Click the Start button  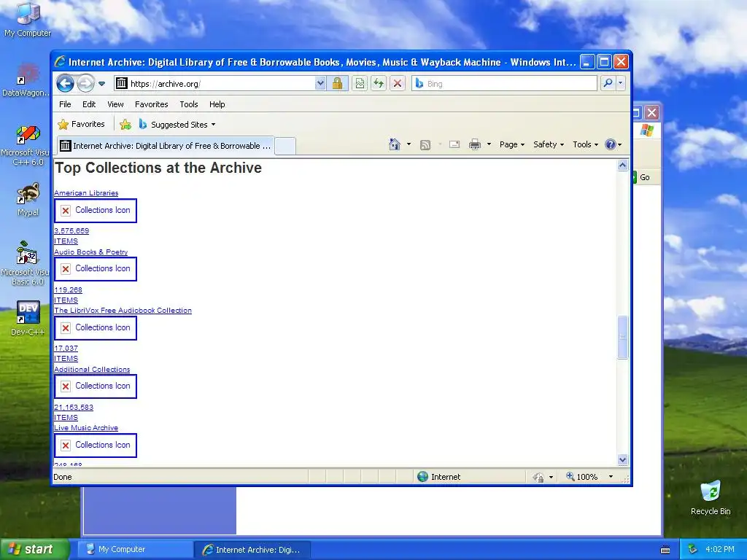35,549
